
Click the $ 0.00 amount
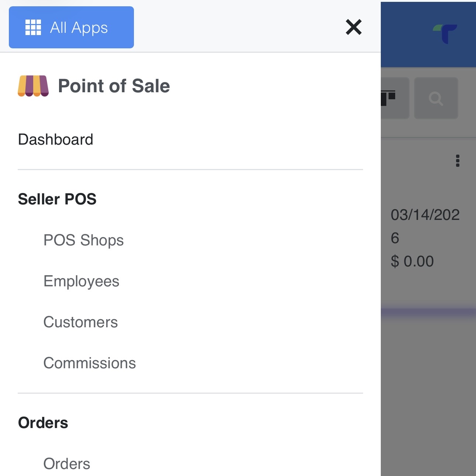tap(412, 261)
